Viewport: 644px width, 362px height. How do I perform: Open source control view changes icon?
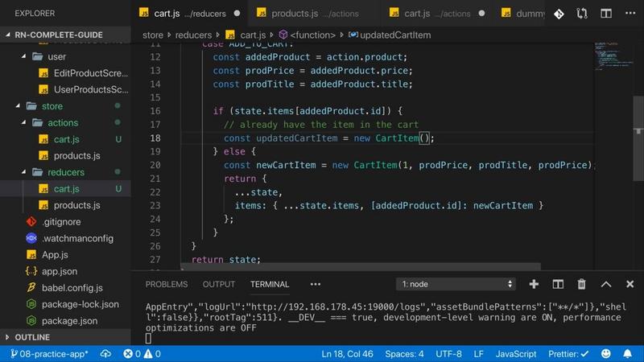559,14
